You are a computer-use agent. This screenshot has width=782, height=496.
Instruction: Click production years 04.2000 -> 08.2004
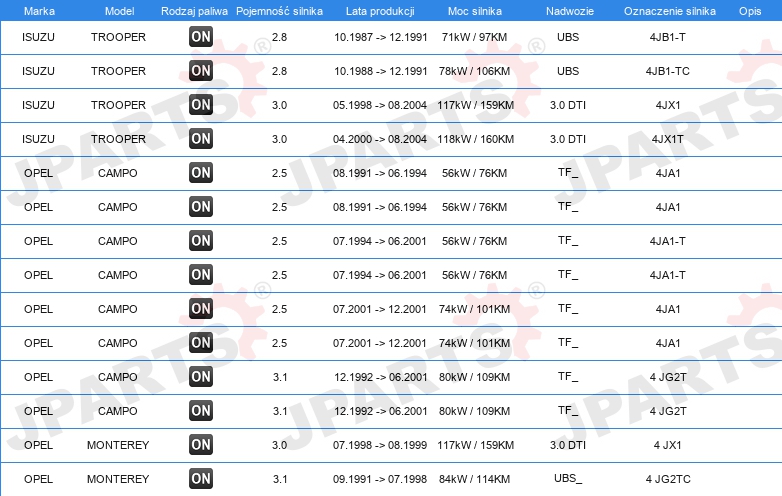click(380, 139)
